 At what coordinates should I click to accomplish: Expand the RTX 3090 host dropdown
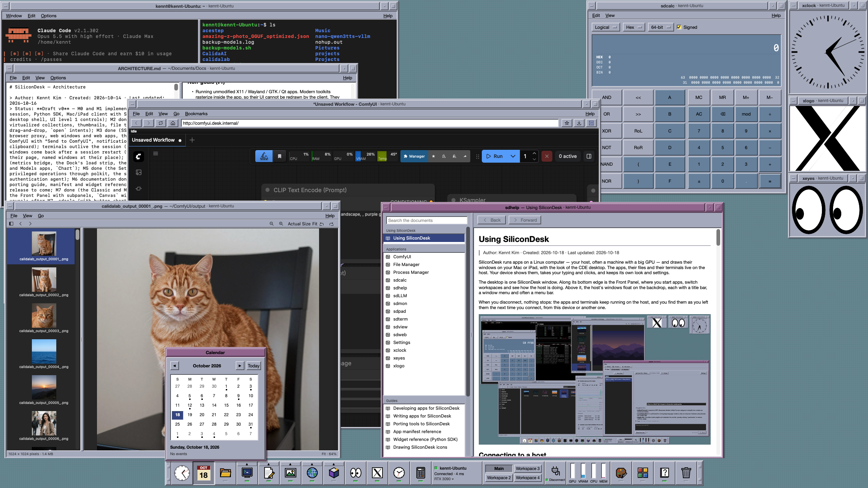[444, 479]
